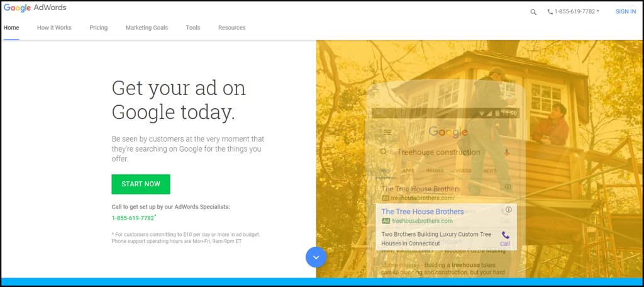The width and height of the screenshot is (644, 287).
Task: Open the Marketing Goals tab
Action: click(x=147, y=28)
